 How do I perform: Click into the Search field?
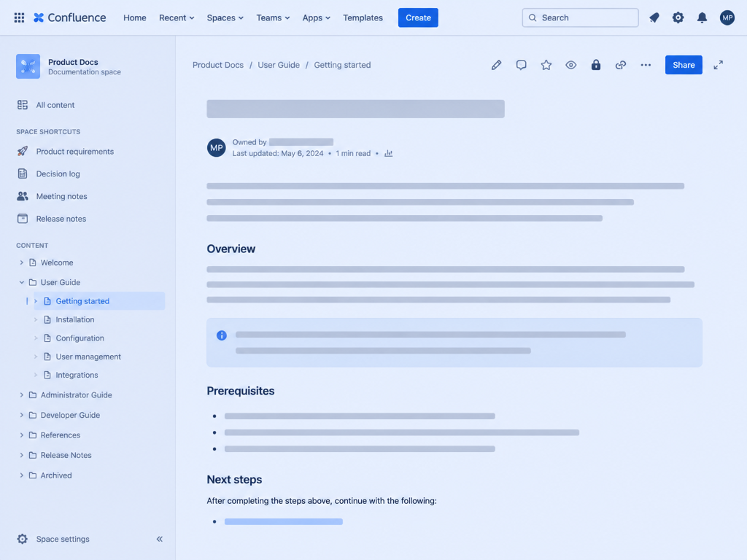[580, 17]
